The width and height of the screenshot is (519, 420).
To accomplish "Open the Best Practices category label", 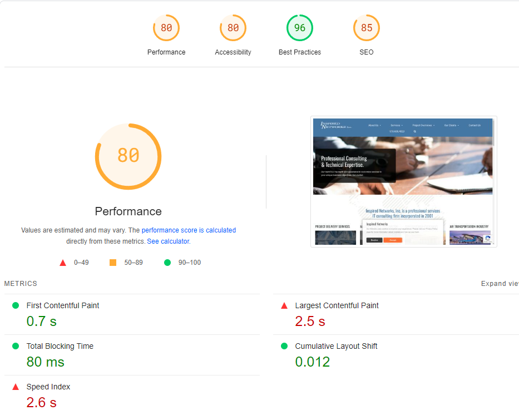I will coord(299,52).
